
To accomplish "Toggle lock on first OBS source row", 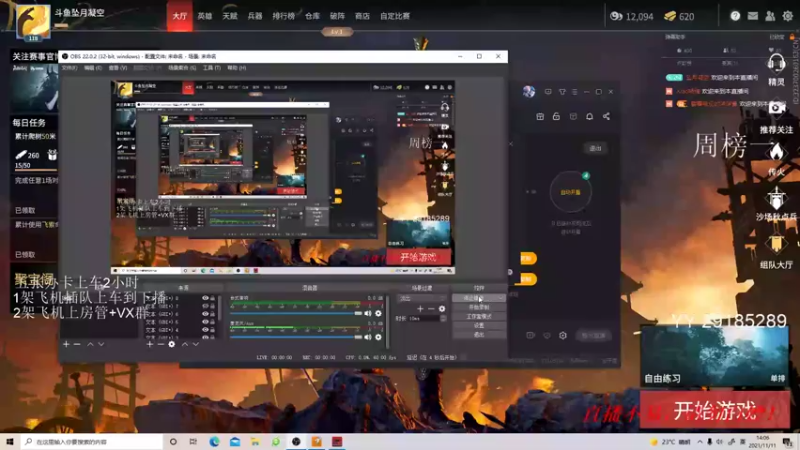I will tap(213, 298).
